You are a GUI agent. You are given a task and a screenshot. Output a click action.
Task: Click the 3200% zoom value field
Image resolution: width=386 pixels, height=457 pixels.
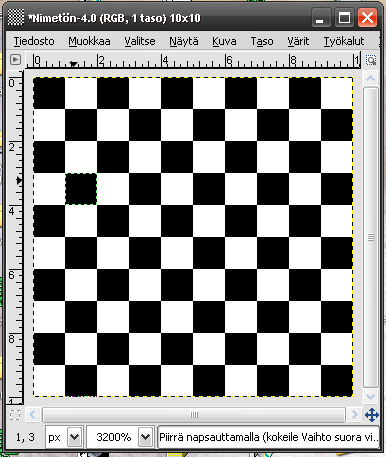click(113, 437)
